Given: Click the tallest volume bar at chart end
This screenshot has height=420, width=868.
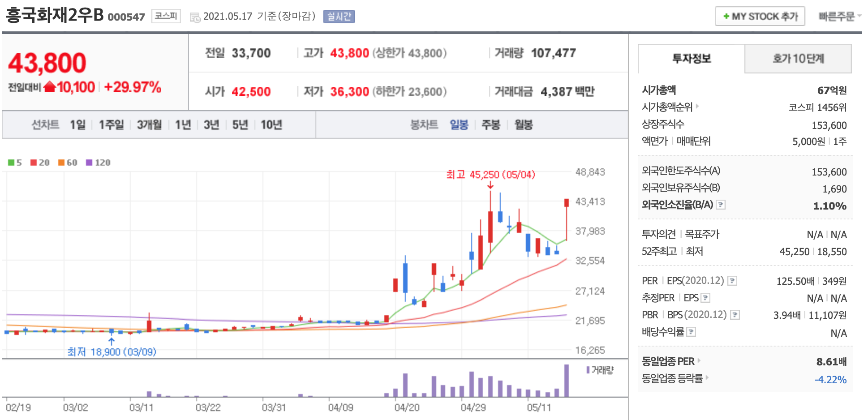Looking at the screenshot, I should [x=567, y=381].
